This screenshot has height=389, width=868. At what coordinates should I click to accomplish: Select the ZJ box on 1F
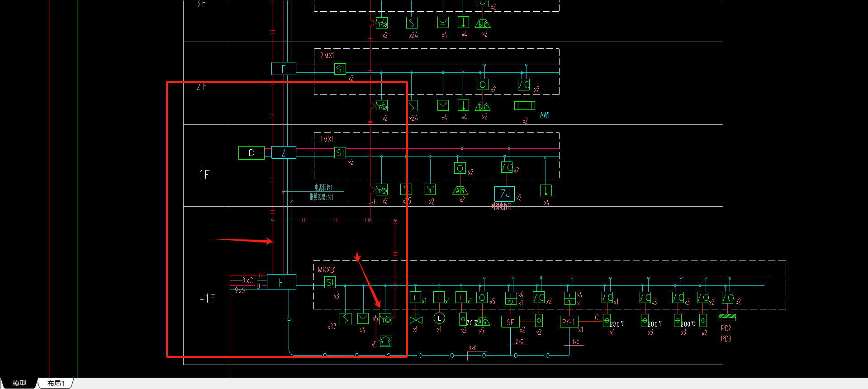pos(505,194)
